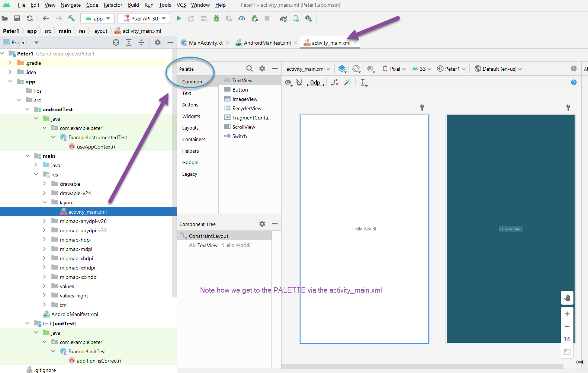Toggle device orientation icon
This screenshot has height=373, width=588.
(356, 68)
